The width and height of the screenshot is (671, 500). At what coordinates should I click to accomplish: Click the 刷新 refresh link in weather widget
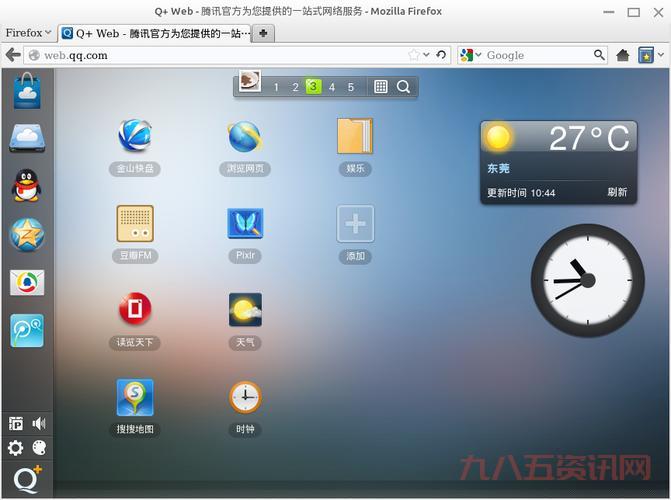(617, 192)
